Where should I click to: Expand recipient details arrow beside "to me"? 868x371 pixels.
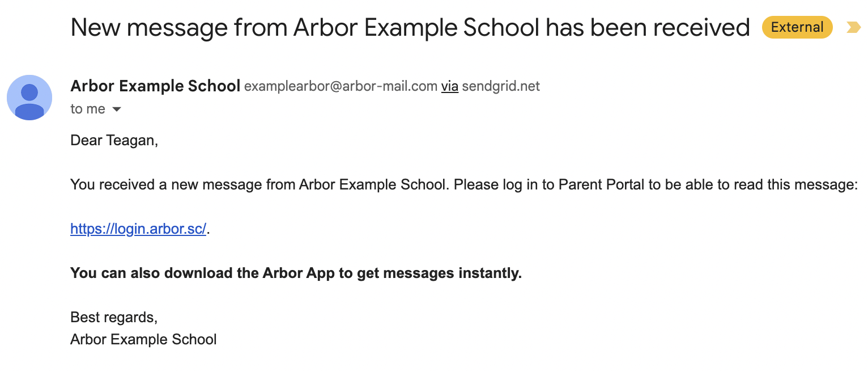117,109
